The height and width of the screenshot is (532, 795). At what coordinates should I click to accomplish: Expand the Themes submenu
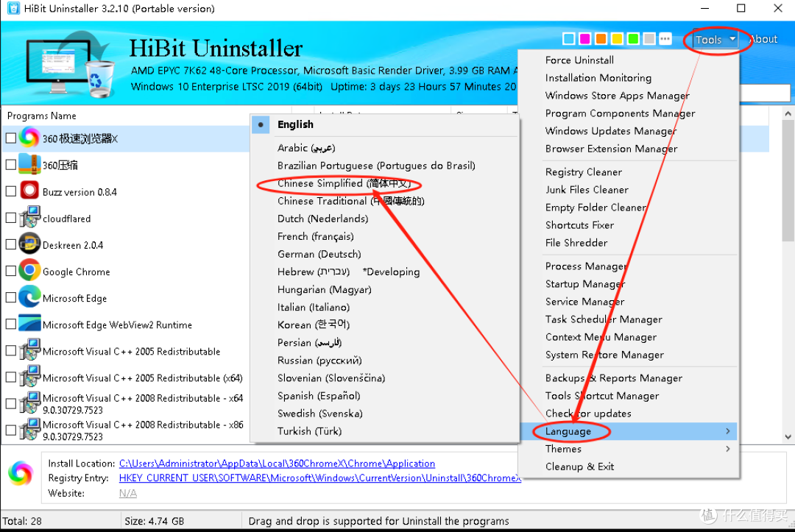(x=563, y=449)
